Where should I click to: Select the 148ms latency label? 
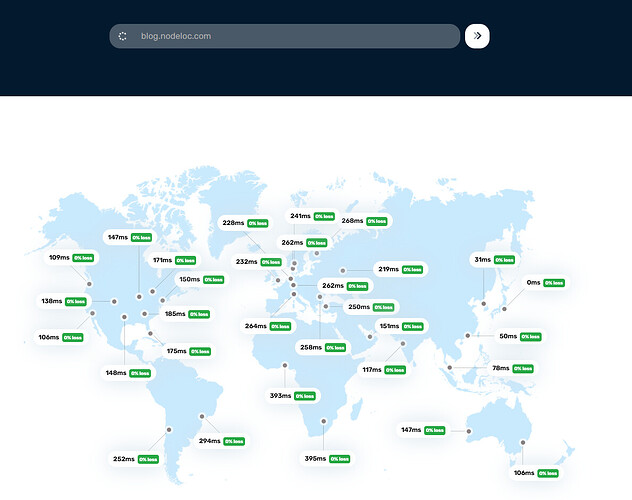point(116,373)
